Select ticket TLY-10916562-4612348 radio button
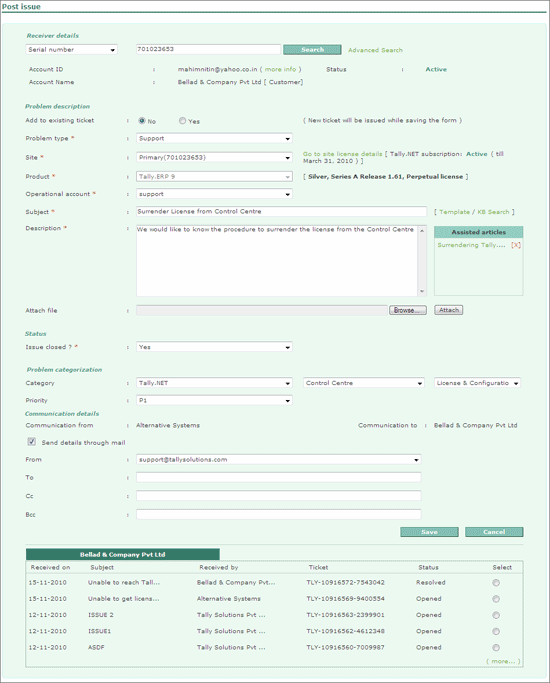Screen dimensions: 550x683 (496, 631)
